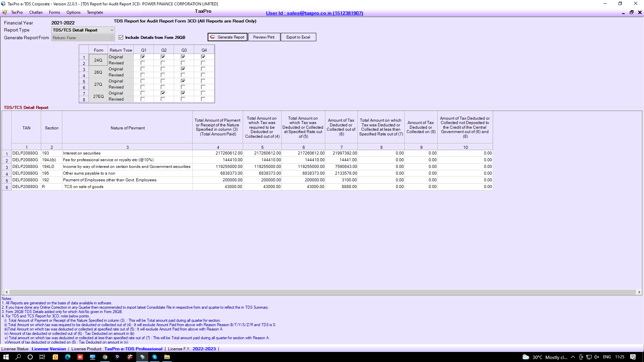Open the Options menu
The image size is (644, 362).
point(73,12)
